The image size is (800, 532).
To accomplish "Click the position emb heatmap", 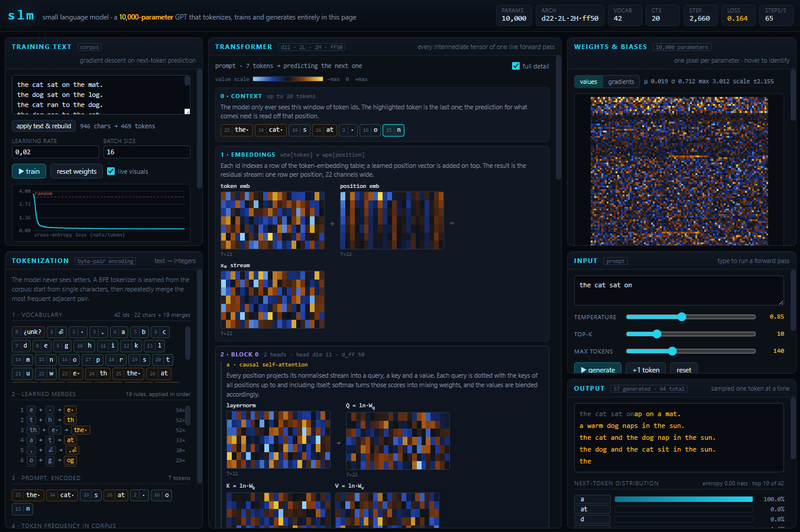I will click(392, 220).
